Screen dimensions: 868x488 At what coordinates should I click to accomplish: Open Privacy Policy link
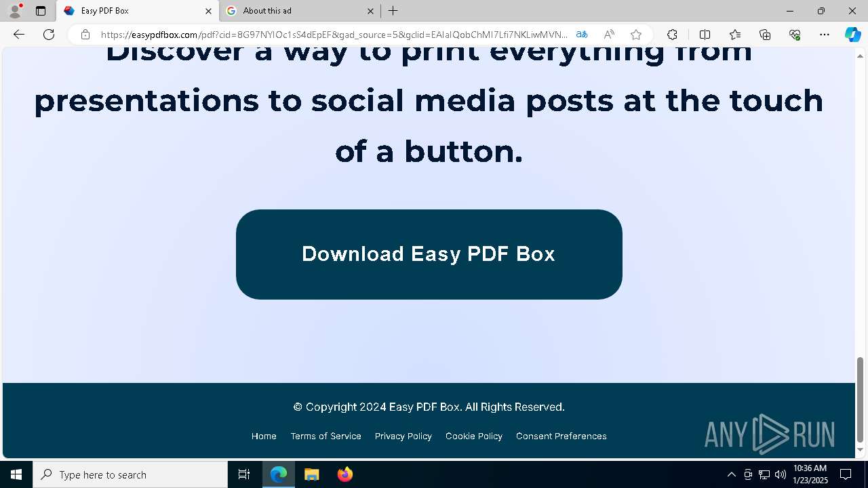click(x=403, y=436)
